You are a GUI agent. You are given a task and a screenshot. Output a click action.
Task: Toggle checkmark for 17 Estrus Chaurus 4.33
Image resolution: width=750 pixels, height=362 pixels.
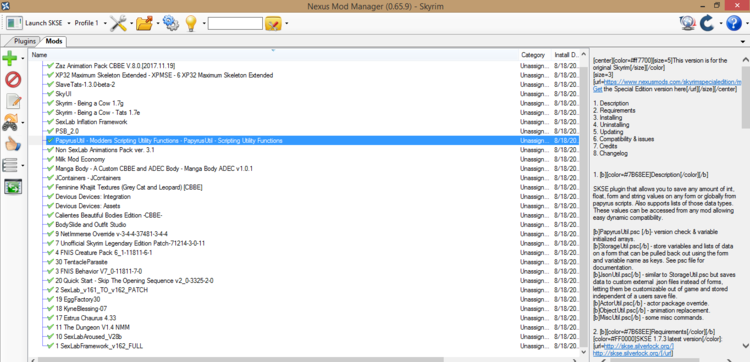pos(51,318)
